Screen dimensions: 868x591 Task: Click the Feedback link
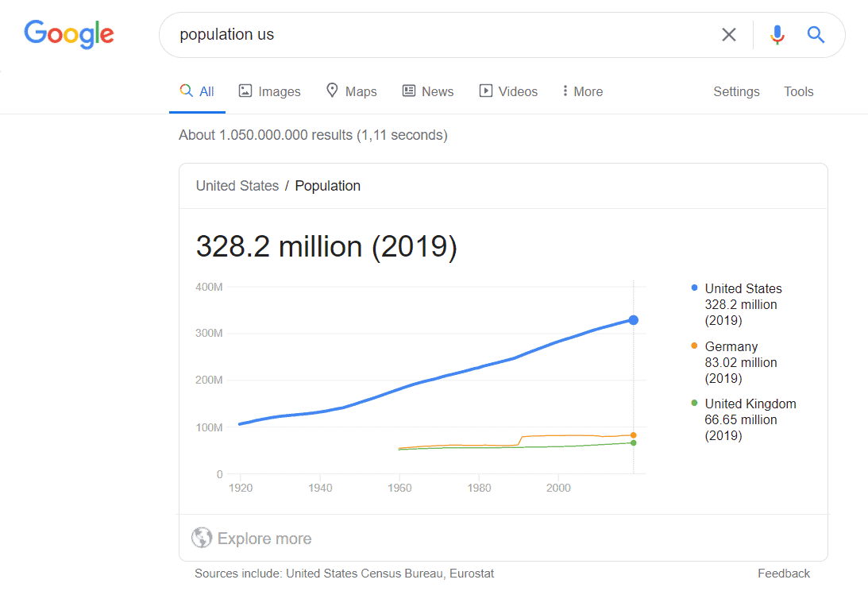coord(784,573)
